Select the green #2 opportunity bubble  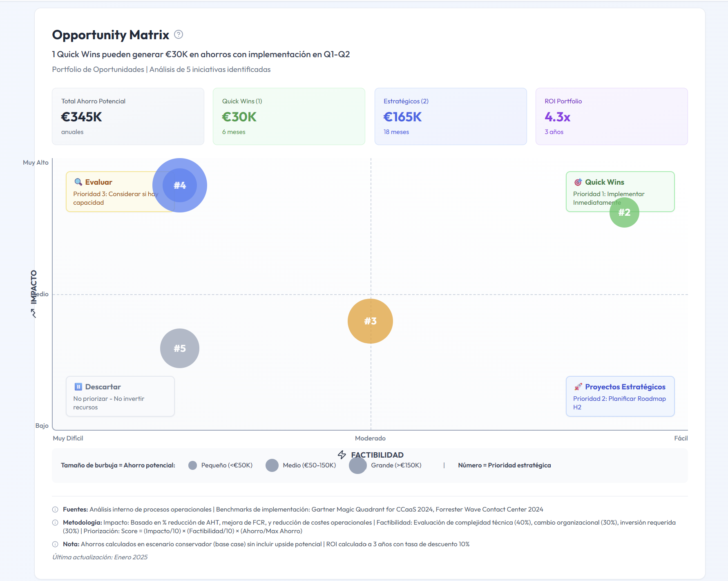tap(624, 212)
